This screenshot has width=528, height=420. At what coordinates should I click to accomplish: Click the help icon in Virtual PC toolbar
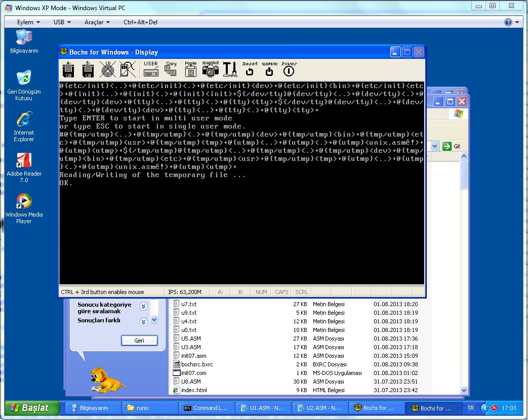click(x=508, y=22)
